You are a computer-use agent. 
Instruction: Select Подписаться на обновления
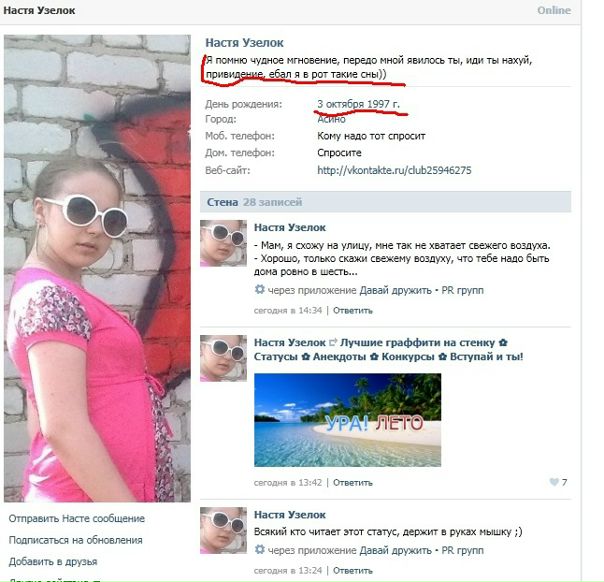pyautogui.click(x=76, y=540)
